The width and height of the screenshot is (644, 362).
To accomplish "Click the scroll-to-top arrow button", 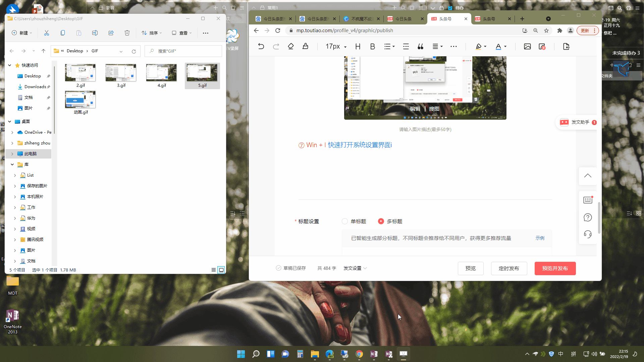I will coord(588,176).
